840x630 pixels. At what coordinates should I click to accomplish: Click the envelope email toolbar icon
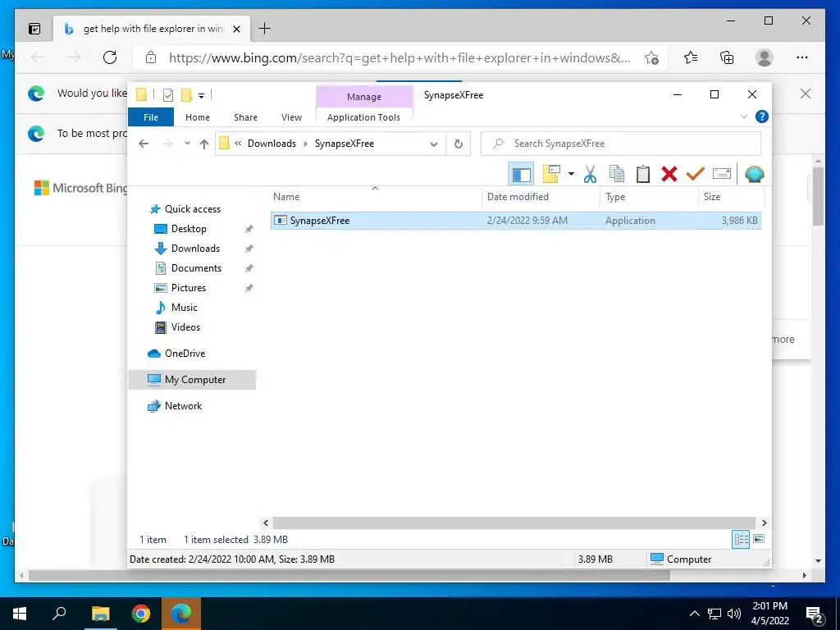[x=722, y=174]
